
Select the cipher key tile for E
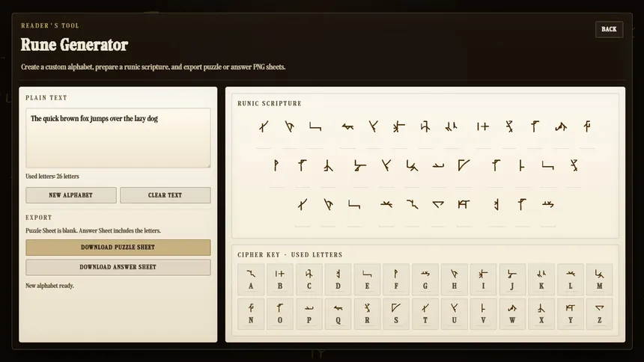(x=367, y=280)
